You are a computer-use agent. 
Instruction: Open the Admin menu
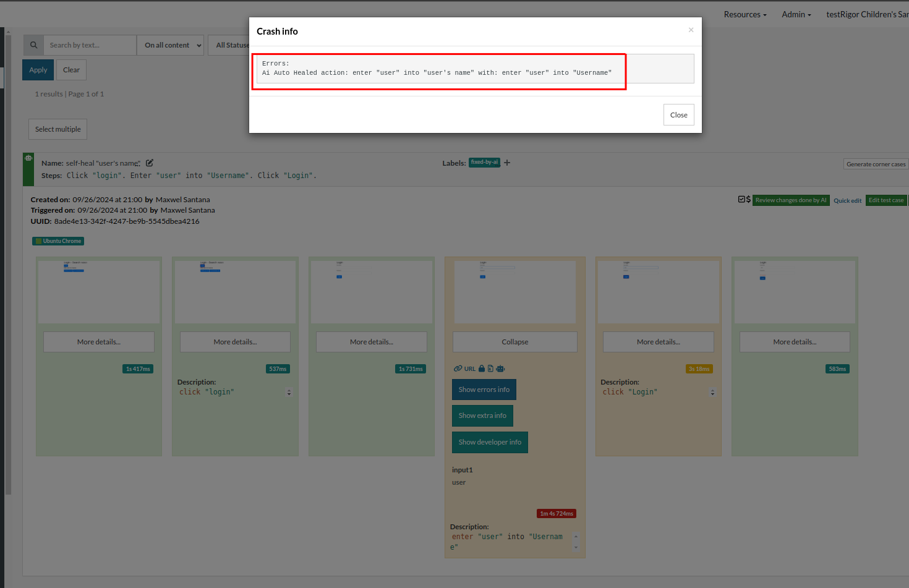click(x=796, y=14)
